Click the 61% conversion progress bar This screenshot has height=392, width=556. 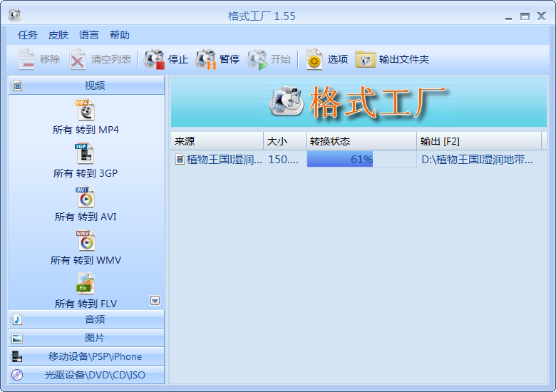click(361, 160)
